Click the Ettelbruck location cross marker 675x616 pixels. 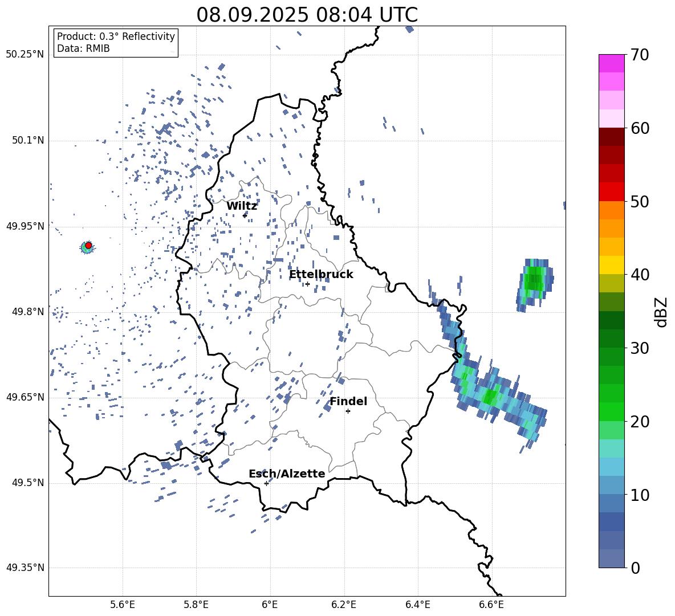(307, 284)
